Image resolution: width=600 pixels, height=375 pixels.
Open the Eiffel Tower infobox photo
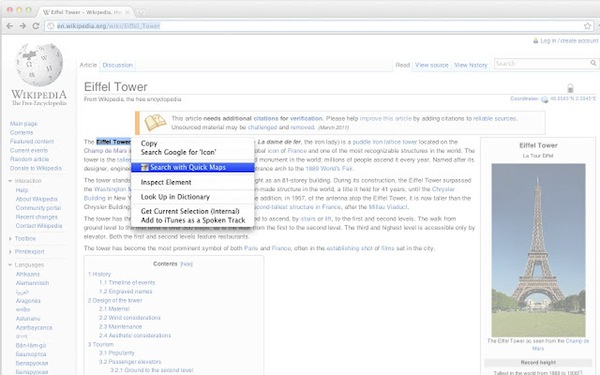[x=538, y=250]
